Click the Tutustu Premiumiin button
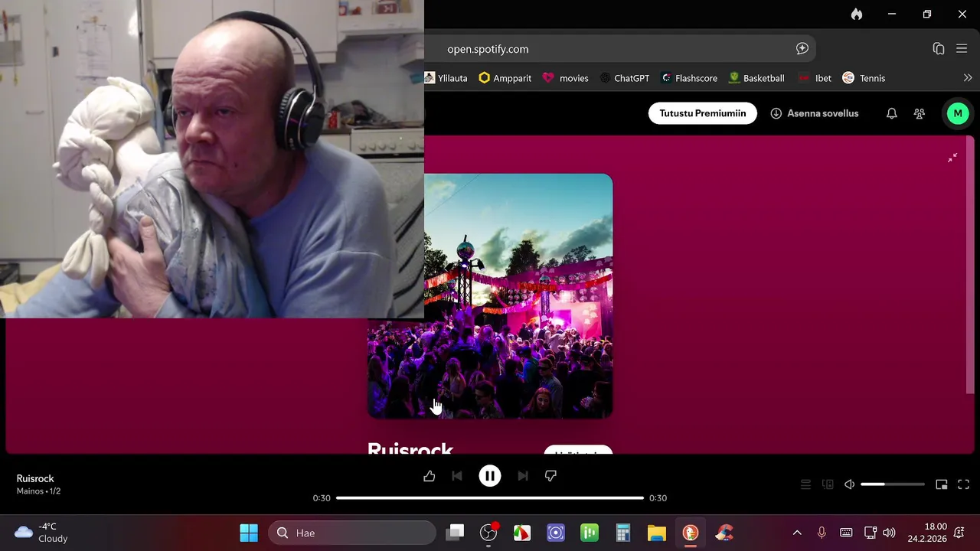The image size is (980, 551). pyautogui.click(x=703, y=113)
